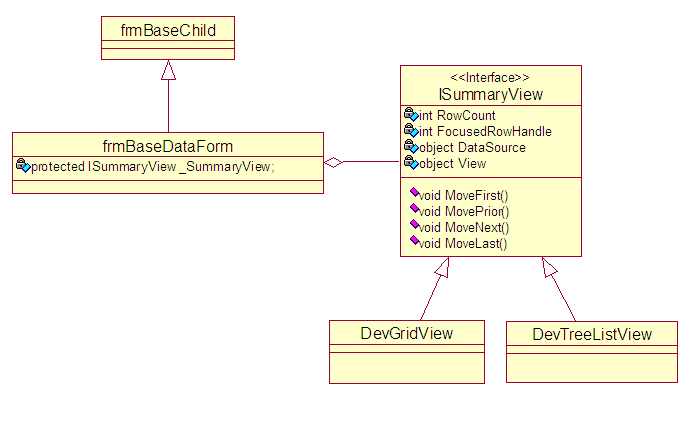The image size is (692, 422).
Task: Click the protected attribute icon in frmBaseDataForm
Action: pos(22,166)
